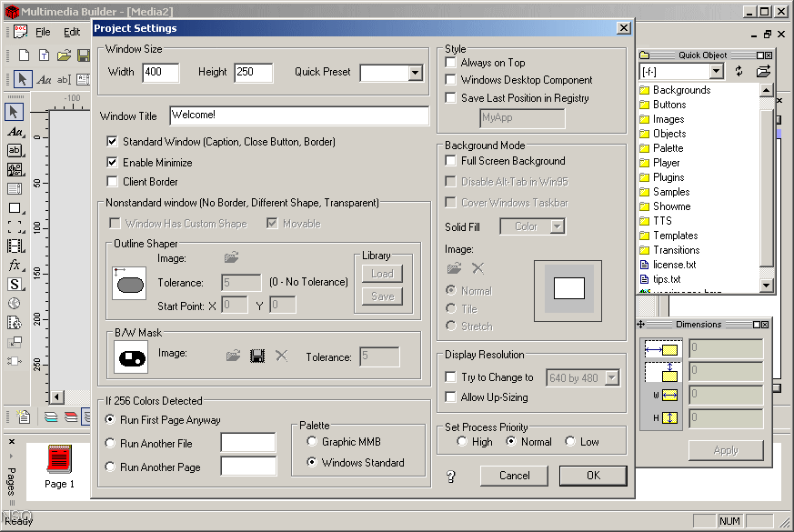Select the animation film-strip tool
The height and width of the screenshot is (532, 794).
(x=14, y=244)
